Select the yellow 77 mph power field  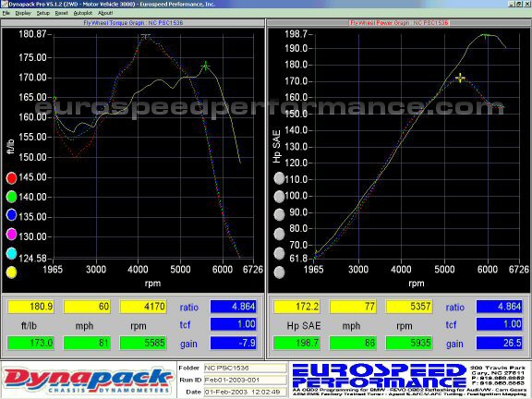[353, 307]
